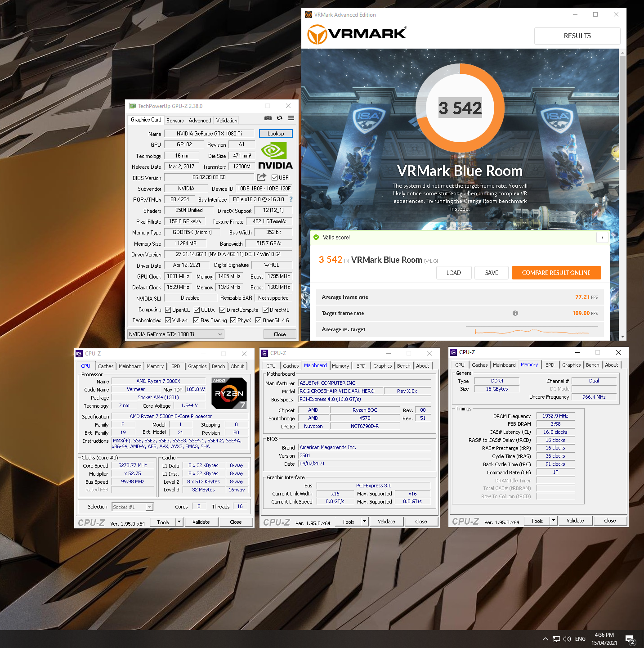644x648 pixels.
Task: Open SPD tab in CPU-Z Mainboard window
Action: tap(361, 366)
